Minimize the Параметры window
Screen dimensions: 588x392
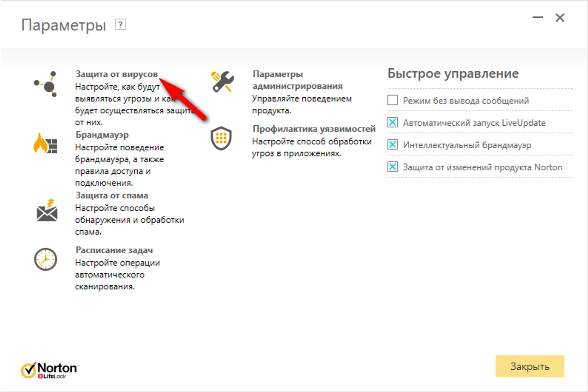[x=537, y=18]
